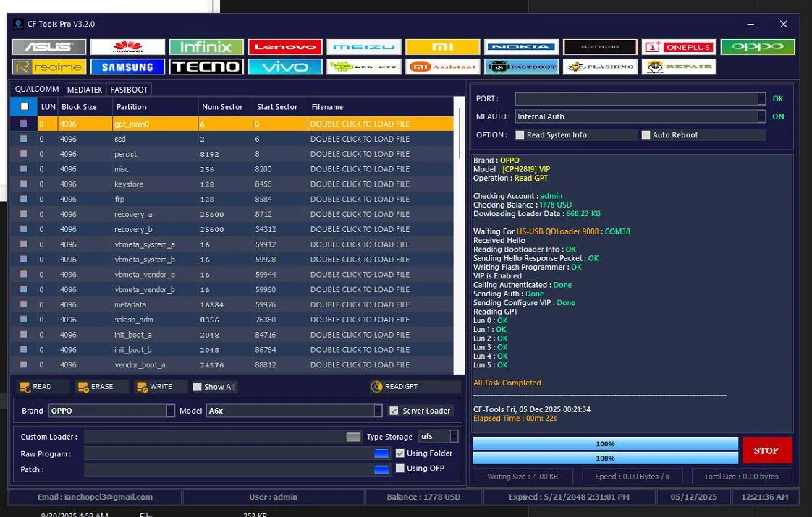This screenshot has height=517, width=812.
Task: Enable the Auto Reboot option
Action: (x=646, y=134)
